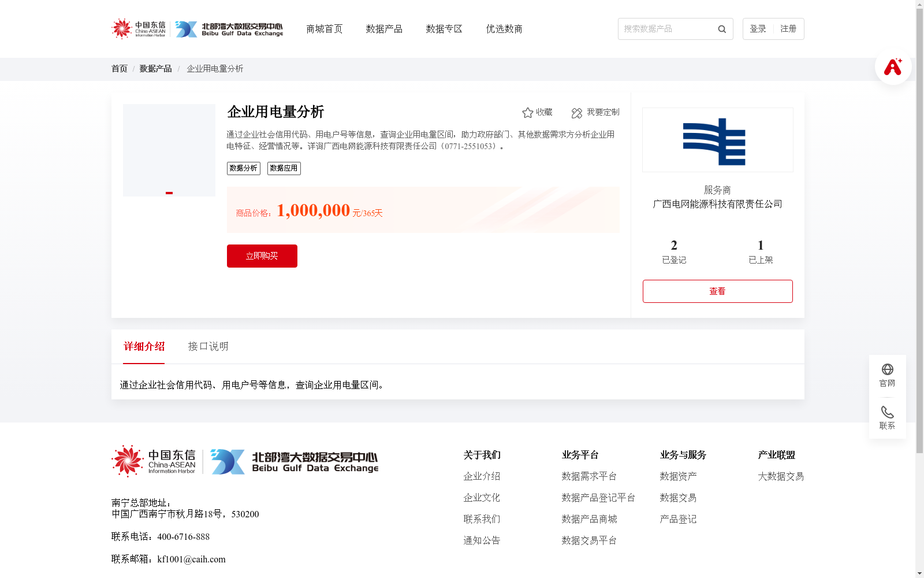924x578 pixels.
Task: Open footer link 企业文化
Action: click(x=482, y=498)
